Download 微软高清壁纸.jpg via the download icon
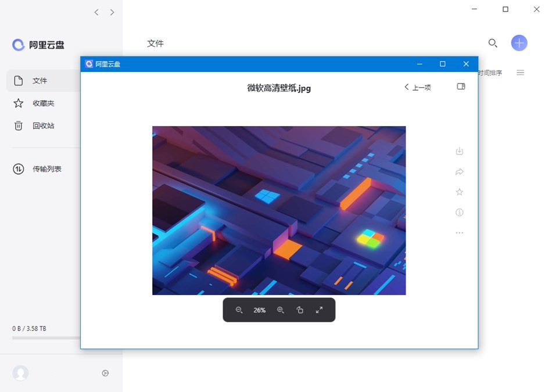 (460, 152)
